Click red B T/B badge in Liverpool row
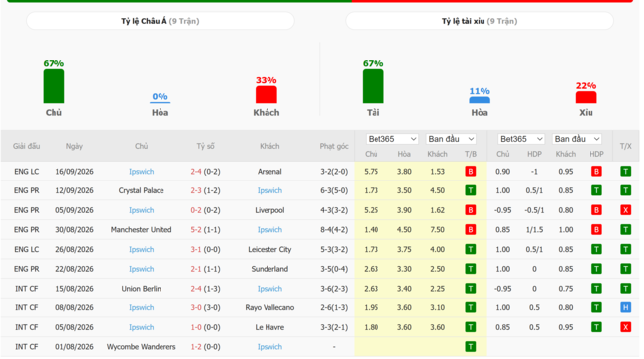 coord(471,210)
